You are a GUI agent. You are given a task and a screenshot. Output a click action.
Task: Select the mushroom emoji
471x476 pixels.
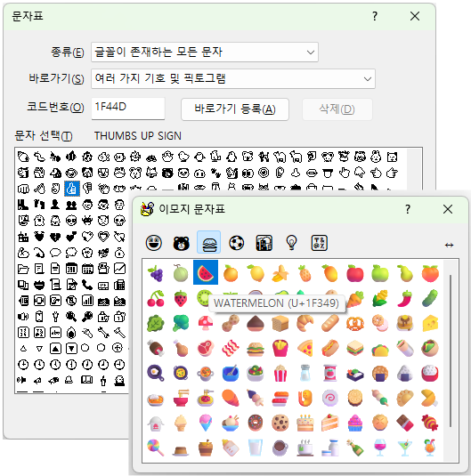206,323
